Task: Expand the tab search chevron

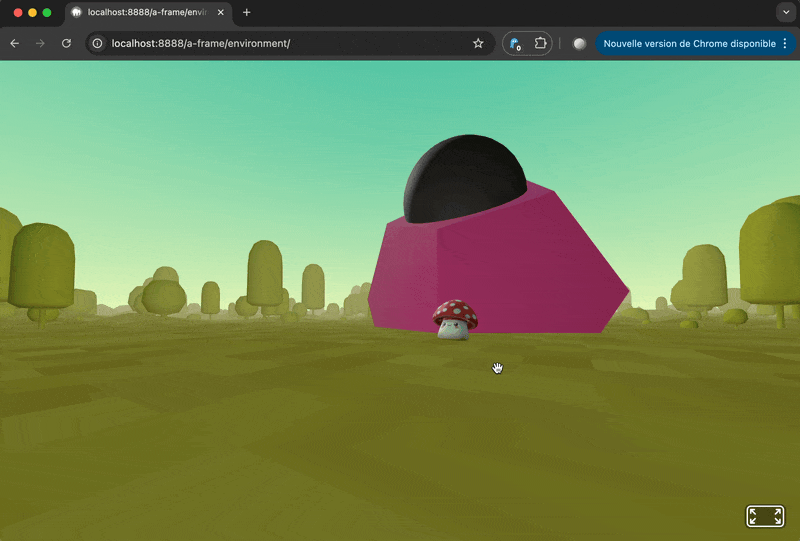Action: 783,12
